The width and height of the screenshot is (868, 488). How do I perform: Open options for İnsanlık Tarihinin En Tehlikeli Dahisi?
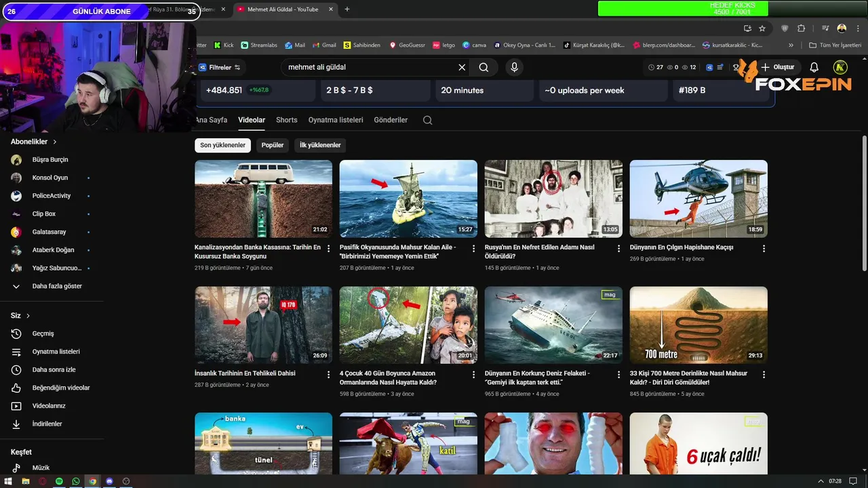coord(329,375)
